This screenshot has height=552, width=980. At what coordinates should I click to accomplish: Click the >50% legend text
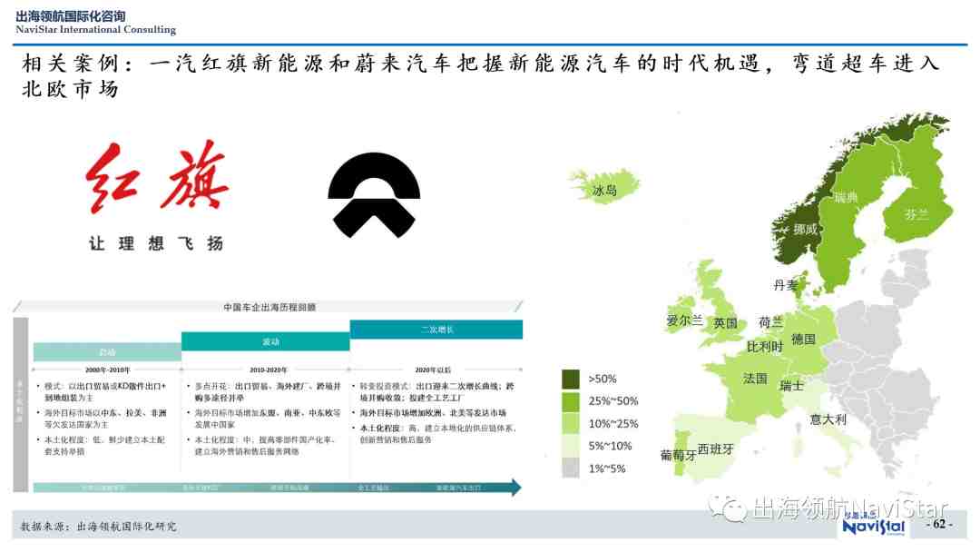click(602, 379)
